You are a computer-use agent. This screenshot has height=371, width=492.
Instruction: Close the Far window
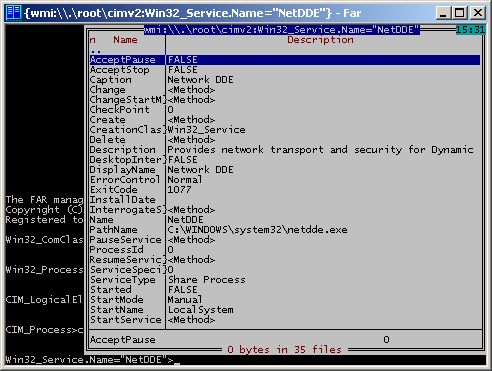tap(478, 13)
